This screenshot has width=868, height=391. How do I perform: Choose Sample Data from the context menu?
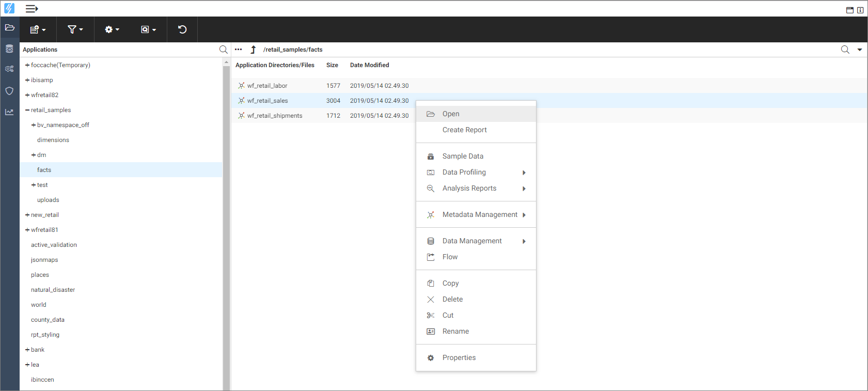point(463,157)
